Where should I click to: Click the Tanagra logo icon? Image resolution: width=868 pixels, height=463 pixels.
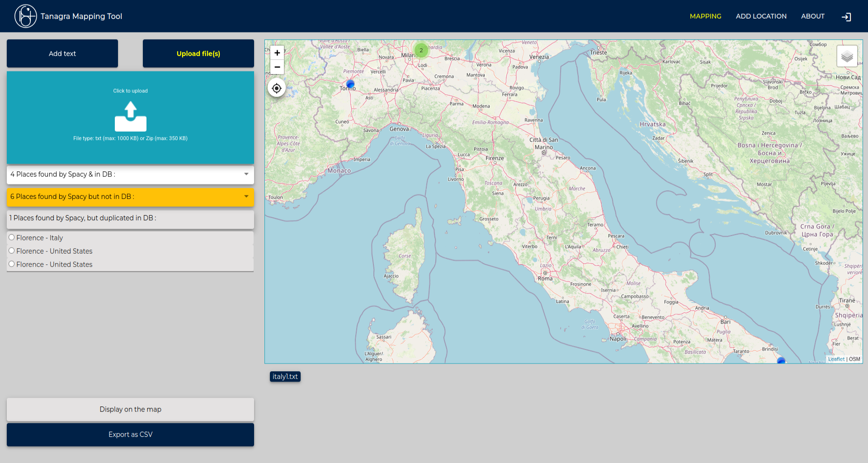(x=25, y=16)
